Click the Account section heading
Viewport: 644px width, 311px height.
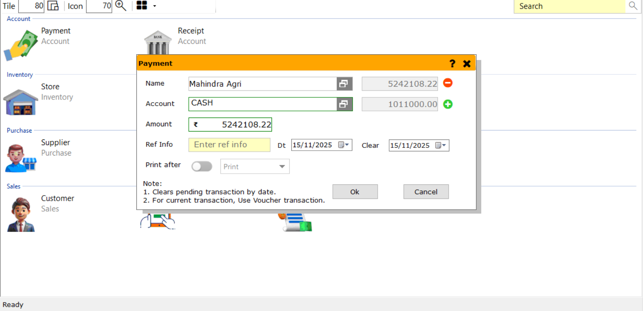(x=18, y=19)
